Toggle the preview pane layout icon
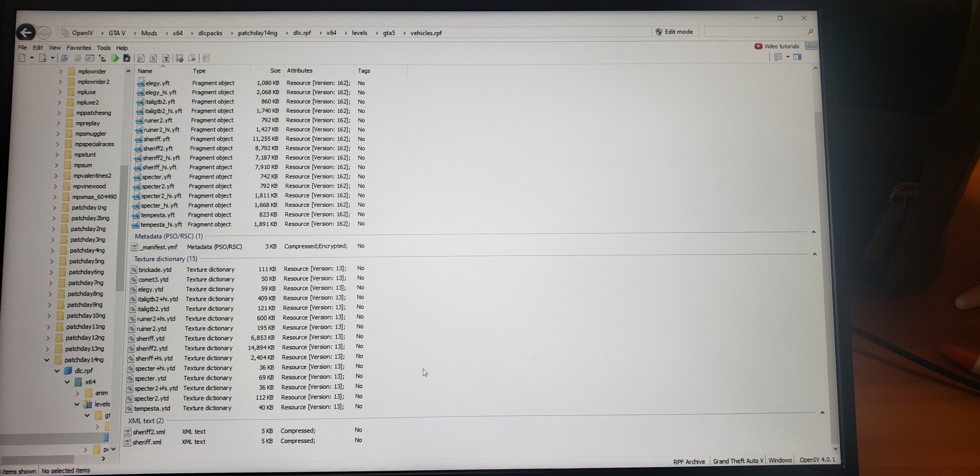980x476 pixels. coord(797,57)
